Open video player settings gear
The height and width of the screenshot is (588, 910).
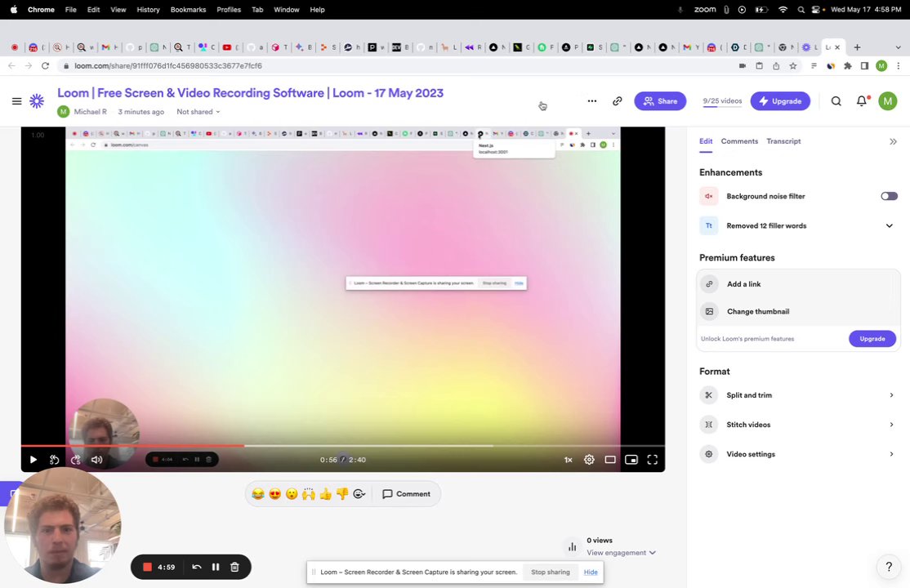tap(589, 460)
